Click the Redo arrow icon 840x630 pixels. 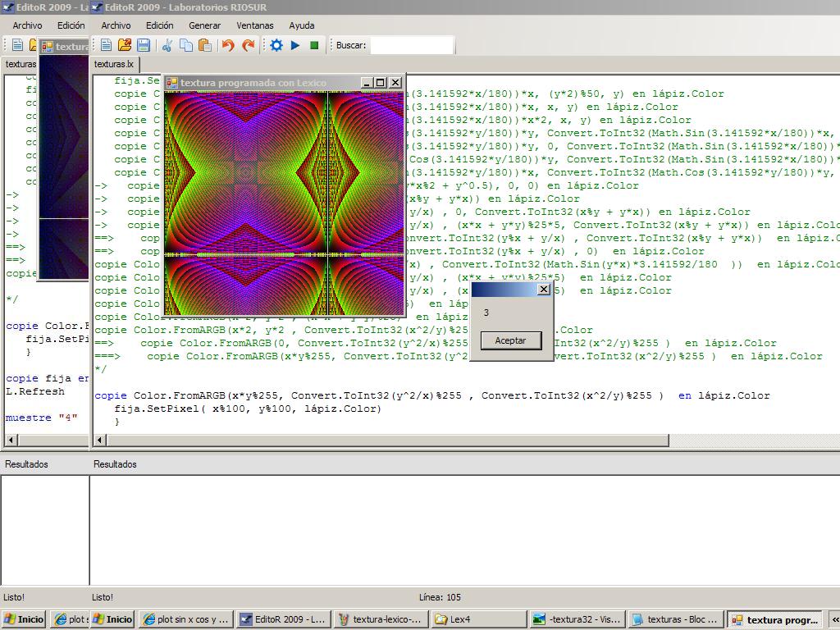point(248,45)
